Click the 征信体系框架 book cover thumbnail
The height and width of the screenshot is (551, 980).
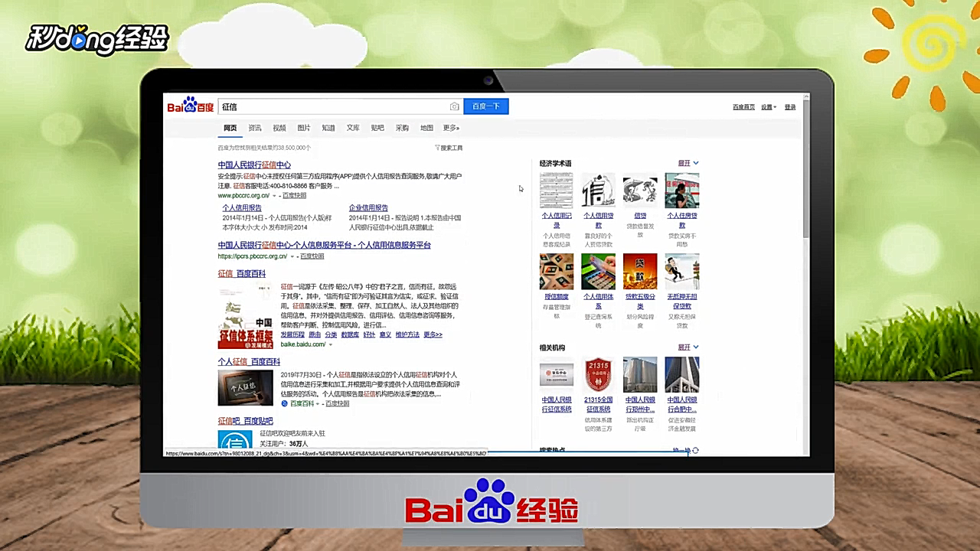pyautogui.click(x=245, y=315)
